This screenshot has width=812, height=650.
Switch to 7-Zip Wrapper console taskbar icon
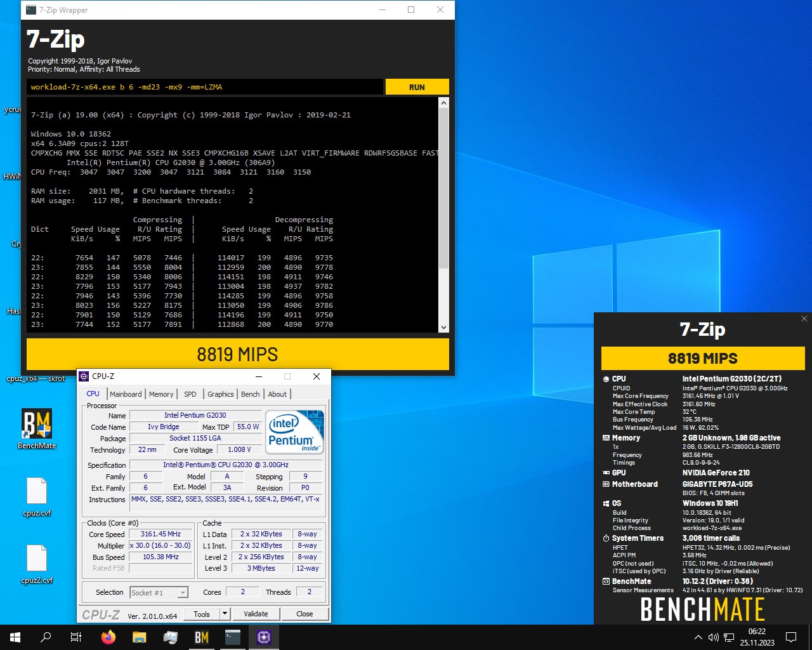click(x=233, y=637)
